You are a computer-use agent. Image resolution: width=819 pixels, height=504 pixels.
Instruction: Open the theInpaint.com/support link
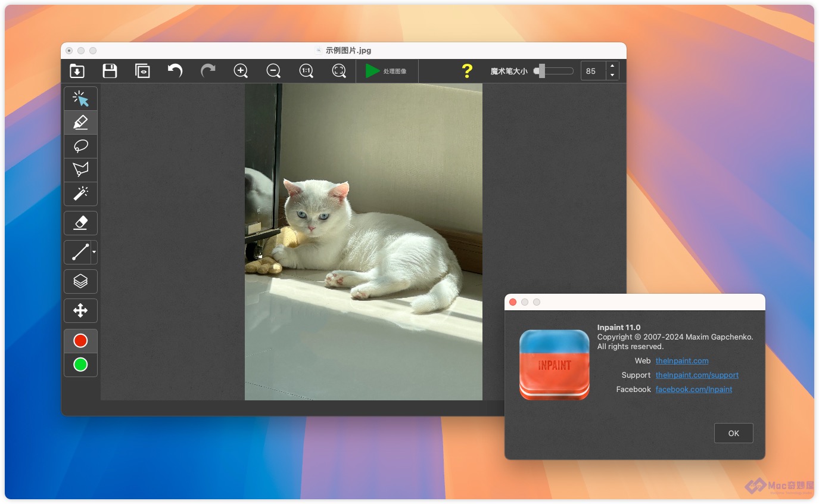tap(697, 375)
